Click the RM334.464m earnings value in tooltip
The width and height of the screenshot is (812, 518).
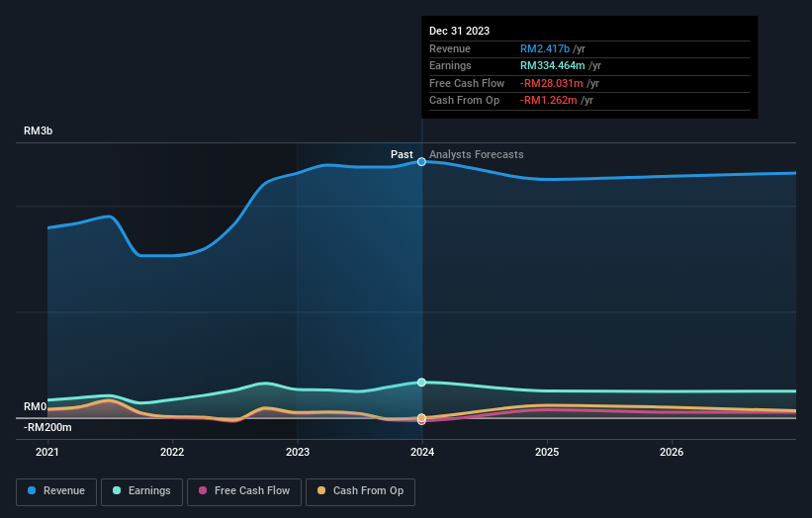(x=553, y=65)
